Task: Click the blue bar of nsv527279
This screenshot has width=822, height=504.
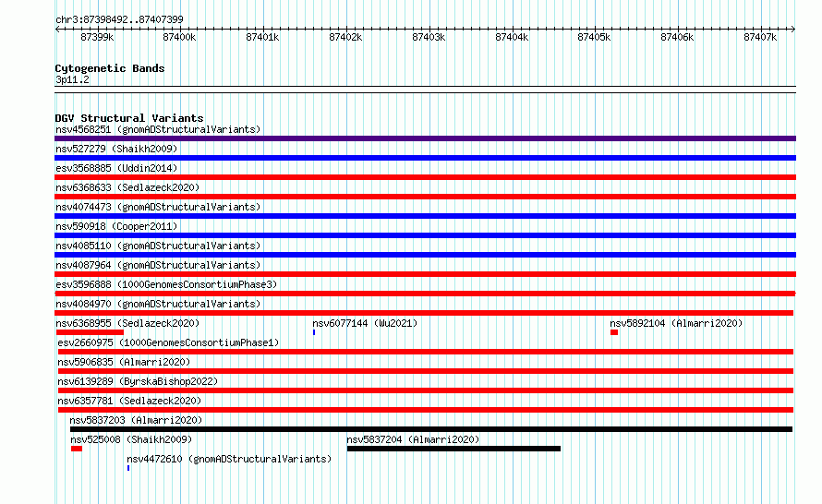Action: click(425, 158)
